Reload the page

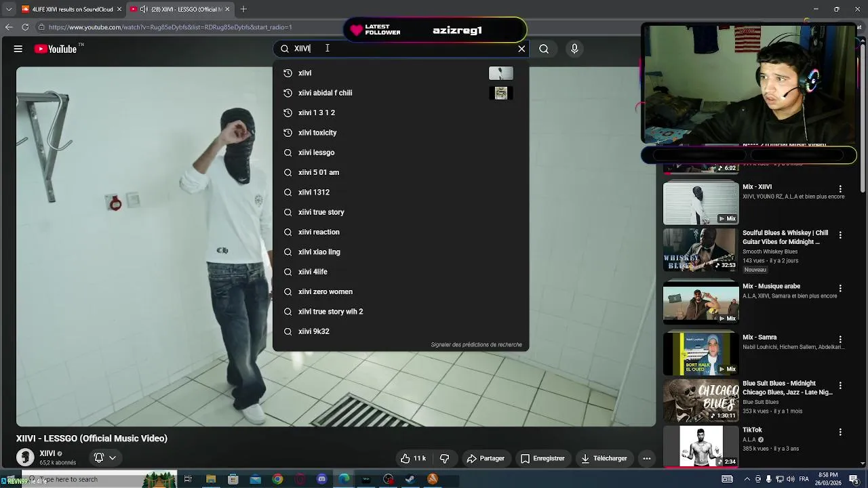click(x=25, y=27)
